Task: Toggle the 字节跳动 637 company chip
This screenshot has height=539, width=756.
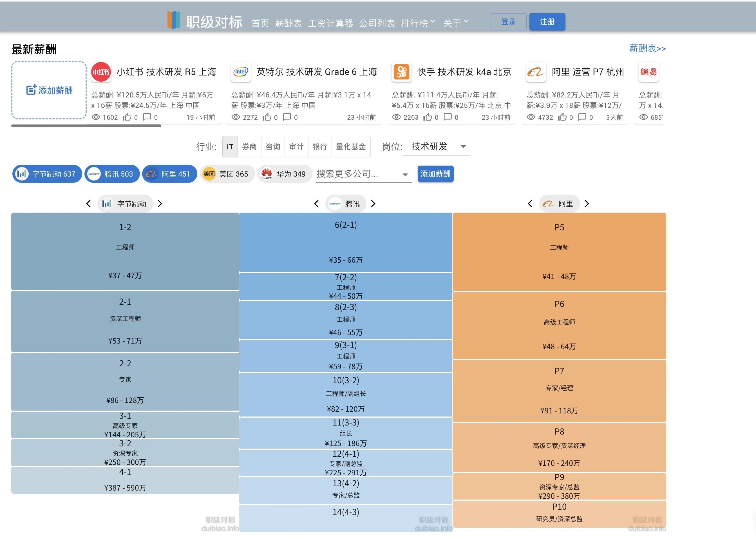Action: click(x=47, y=174)
